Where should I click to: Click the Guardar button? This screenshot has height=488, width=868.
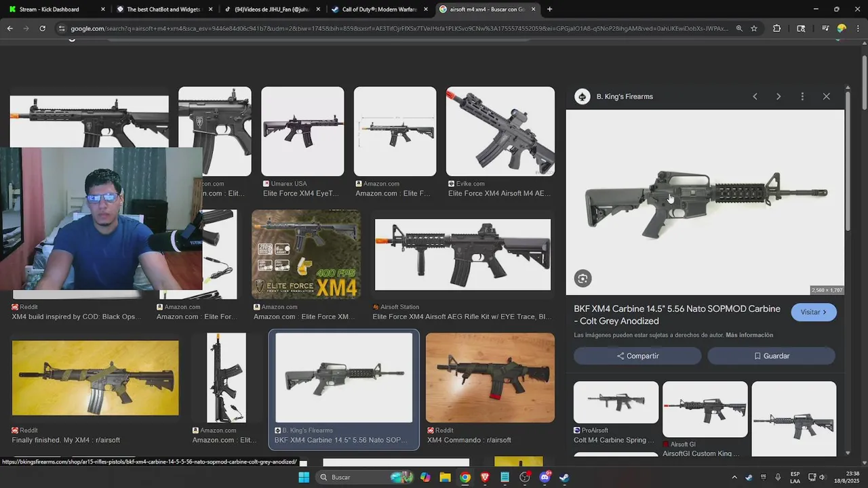(x=772, y=356)
